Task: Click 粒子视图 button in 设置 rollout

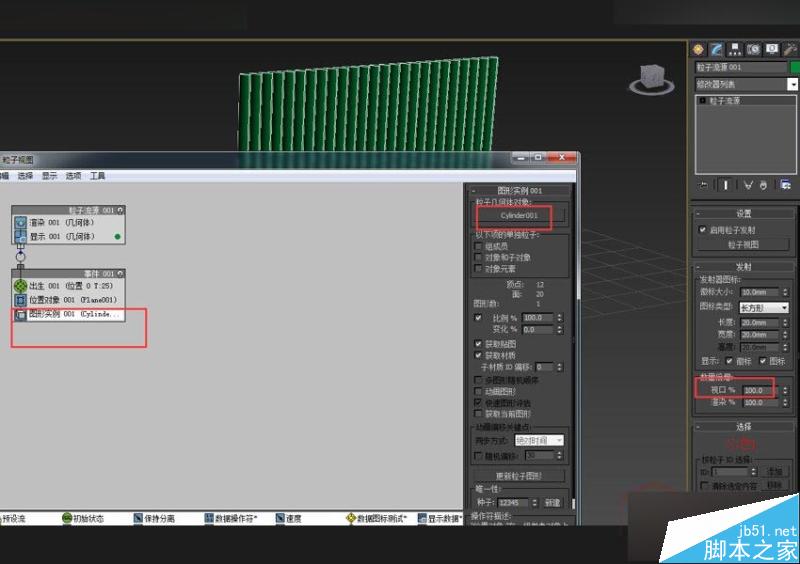Action: point(743,244)
